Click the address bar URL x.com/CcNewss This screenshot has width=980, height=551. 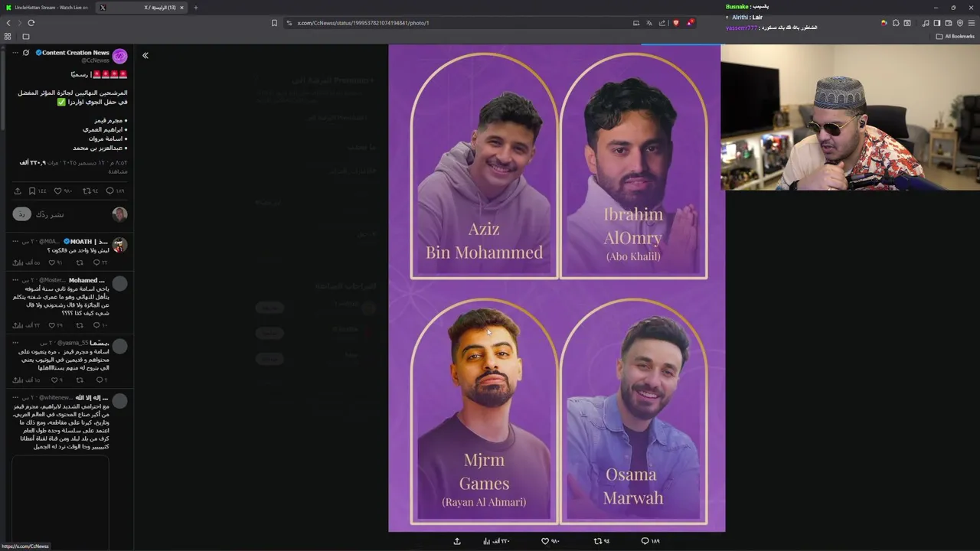[363, 23]
